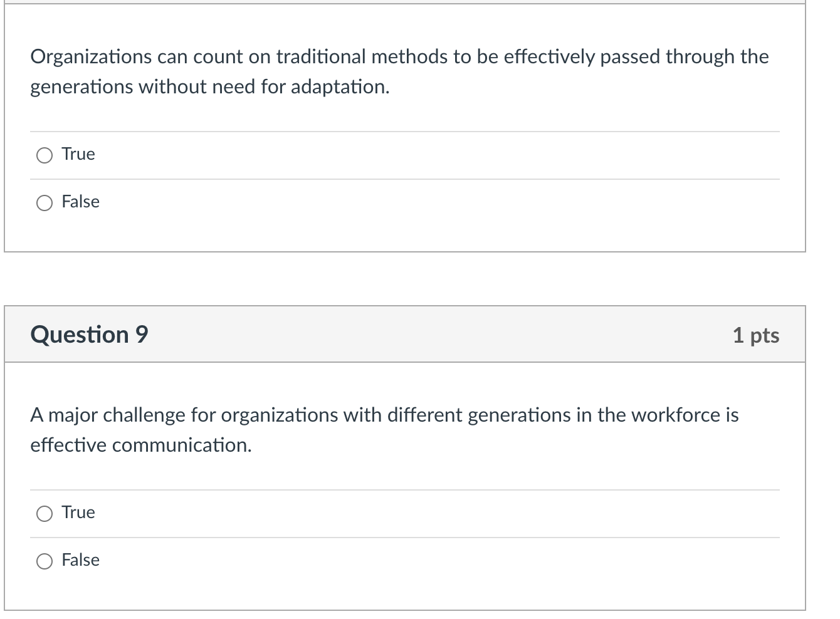Image resolution: width=840 pixels, height=619 pixels.
Task: Click the True label above the first False option
Action: pos(78,154)
